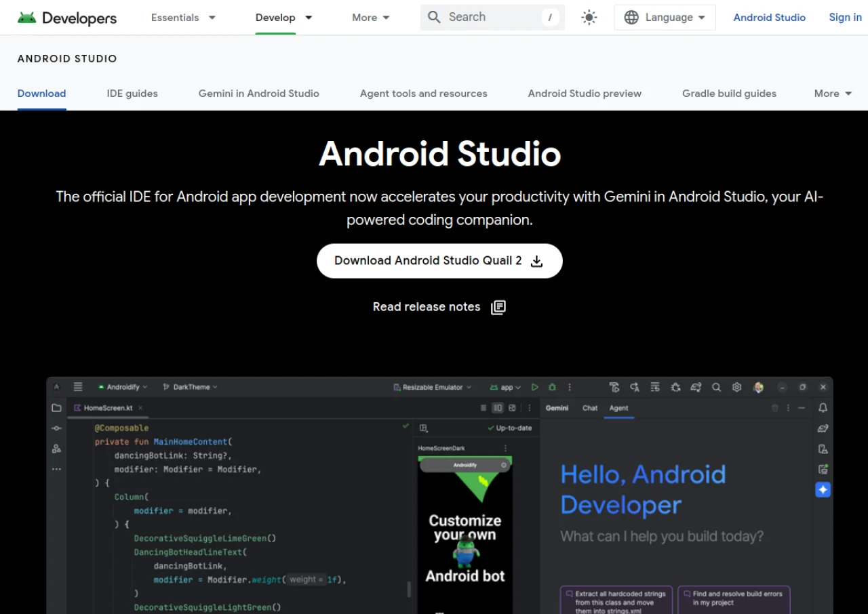Click Download Android Studio Quail 2 button

(x=439, y=261)
